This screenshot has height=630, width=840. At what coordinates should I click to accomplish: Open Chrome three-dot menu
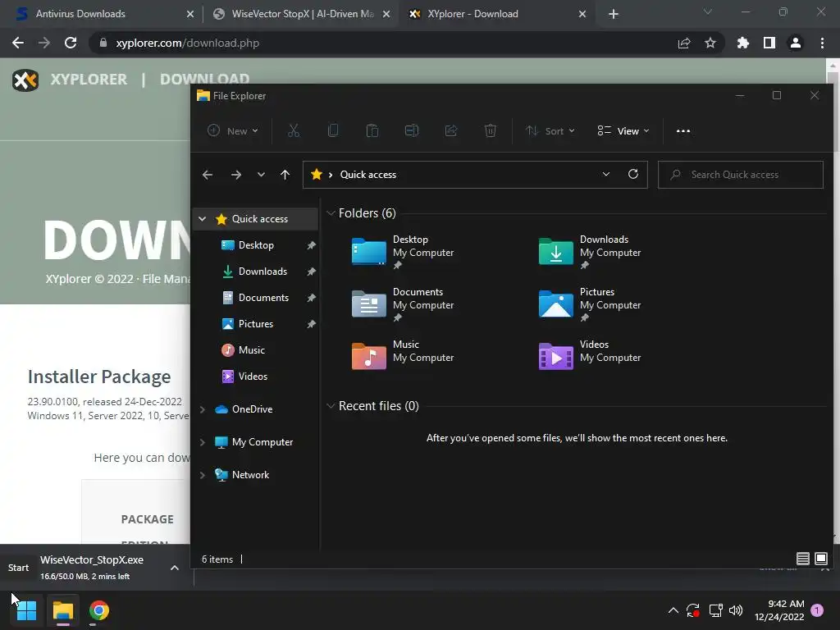click(x=822, y=43)
